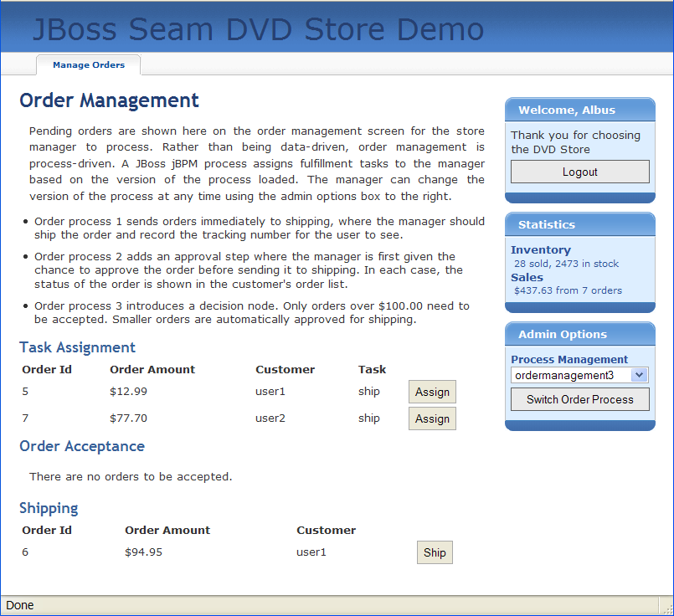Assign the ship task for order 5
Viewport: 674px width, 616px height.
pos(432,392)
